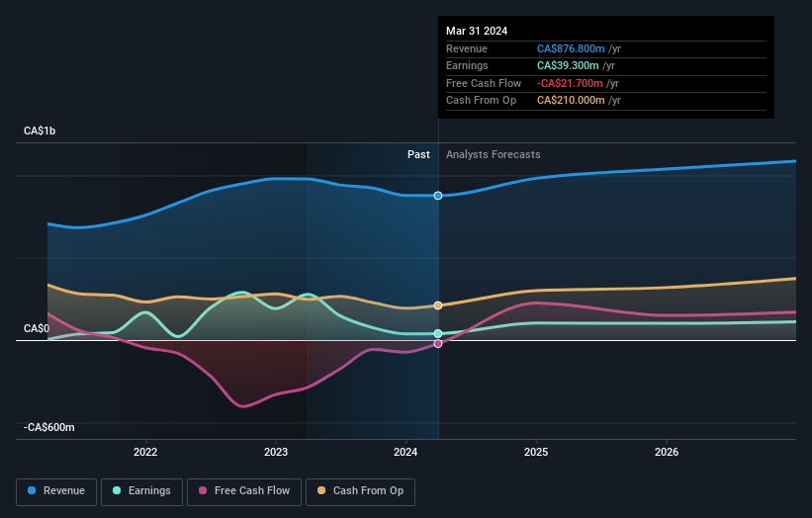The image size is (812, 518).
Task: Click the orange Cash From Op data point marker
Action: click(438, 305)
